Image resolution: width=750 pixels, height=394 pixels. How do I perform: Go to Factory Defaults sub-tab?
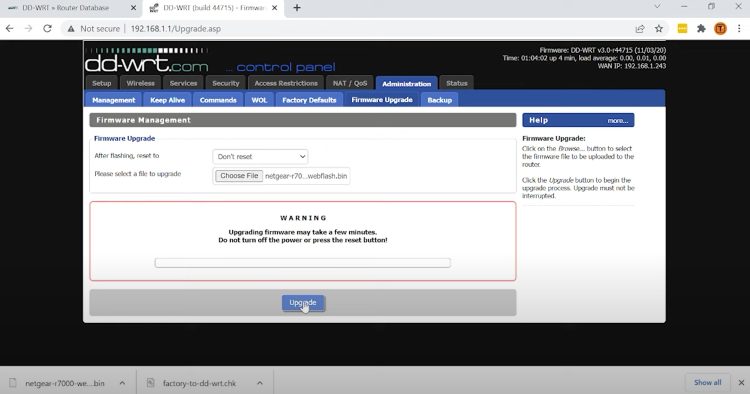click(309, 100)
